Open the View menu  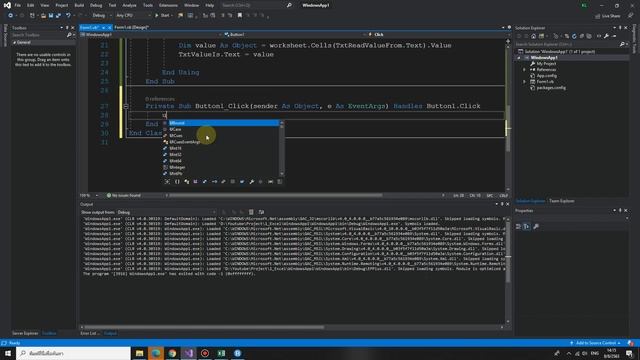44,5
